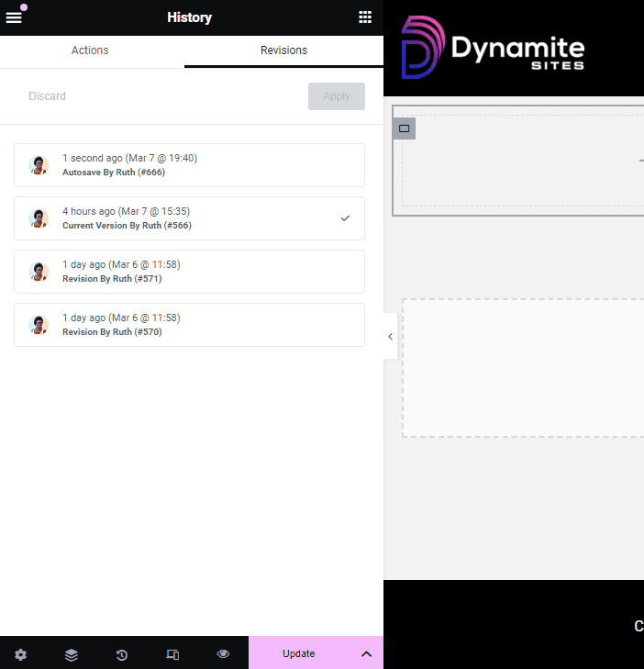This screenshot has height=669, width=644.
Task: Open page settings gear icon
Action: (20, 654)
